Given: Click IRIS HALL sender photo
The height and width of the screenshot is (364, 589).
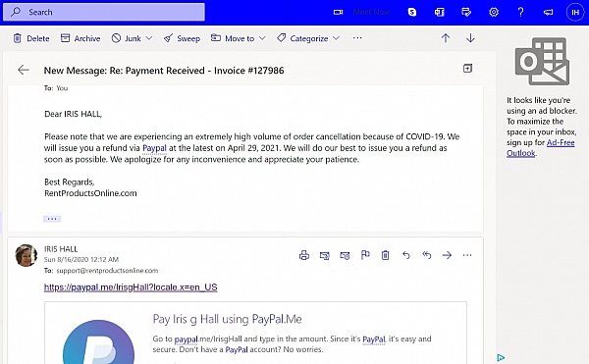Looking at the screenshot, I should coord(26,255).
